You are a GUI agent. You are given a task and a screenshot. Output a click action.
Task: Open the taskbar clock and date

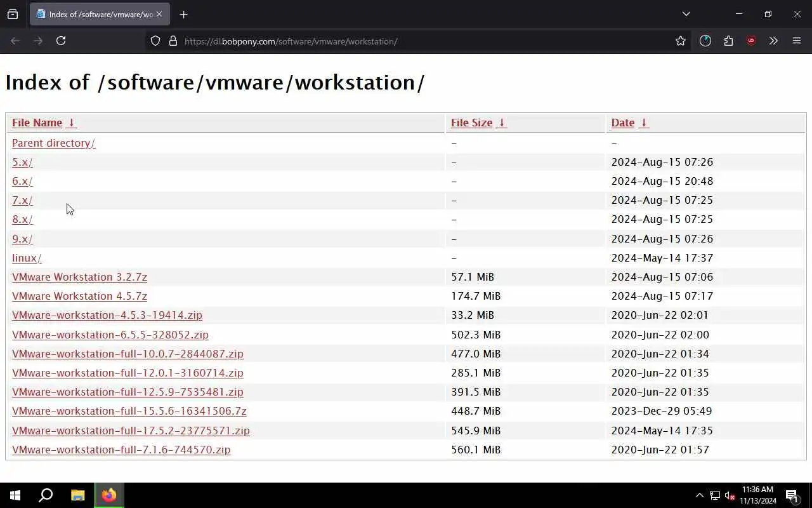758,495
